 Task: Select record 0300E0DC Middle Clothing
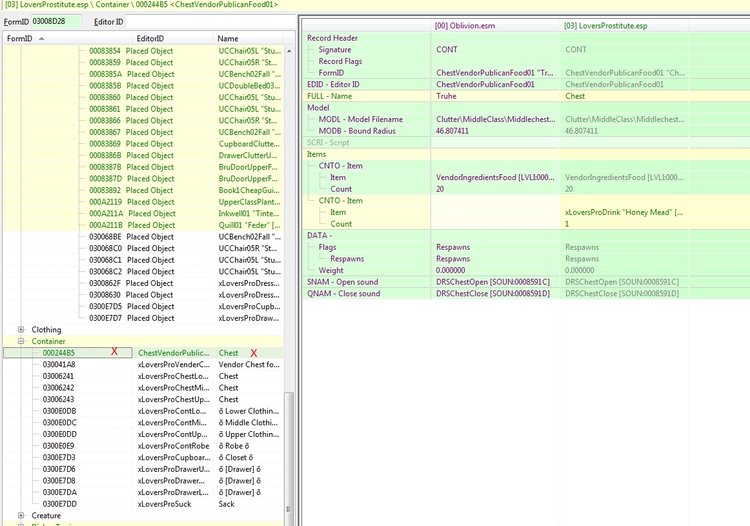click(x=143, y=423)
